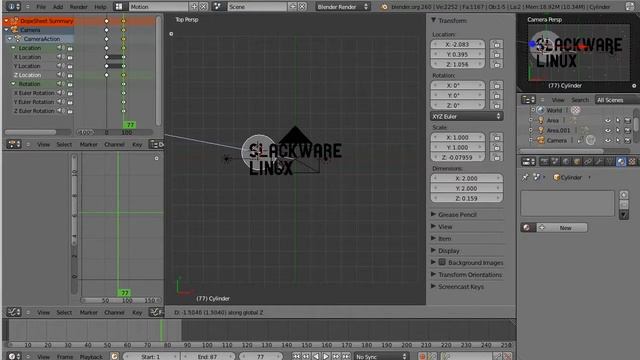Screen dimensions: 640x360
Task: Click the dope sheet horizontal scrollbar
Action: pyautogui.click(x=31, y=132)
